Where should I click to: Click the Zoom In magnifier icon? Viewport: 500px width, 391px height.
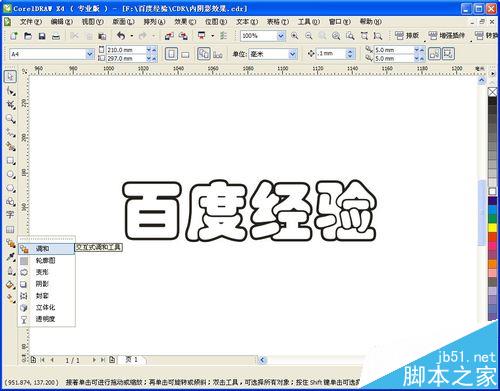click(x=295, y=36)
